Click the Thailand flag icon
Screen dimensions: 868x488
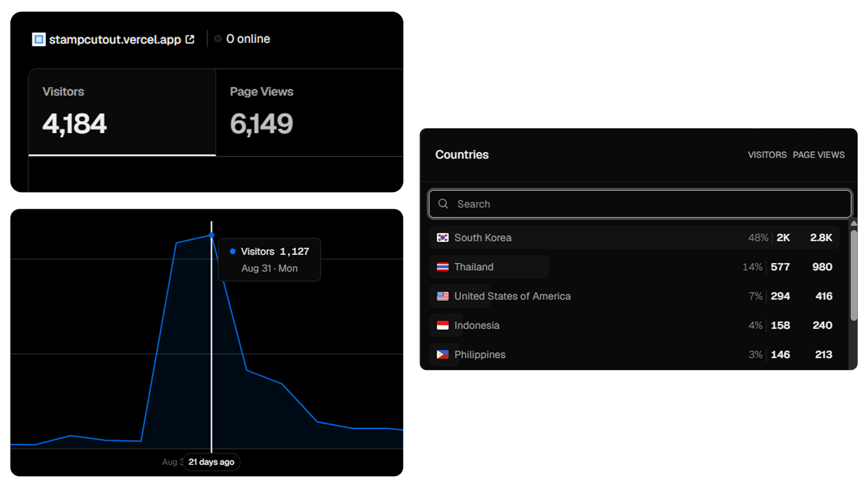443,267
